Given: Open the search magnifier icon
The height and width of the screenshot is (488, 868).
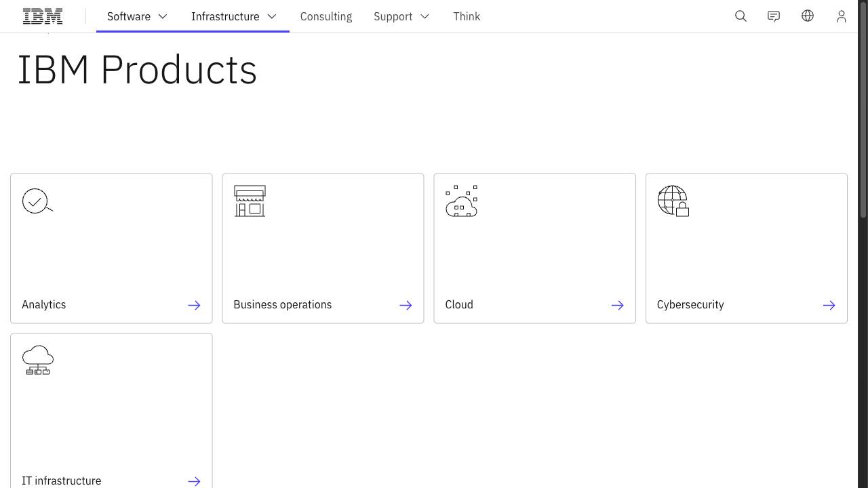Looking at the screenshot, I should click(741, 16).
